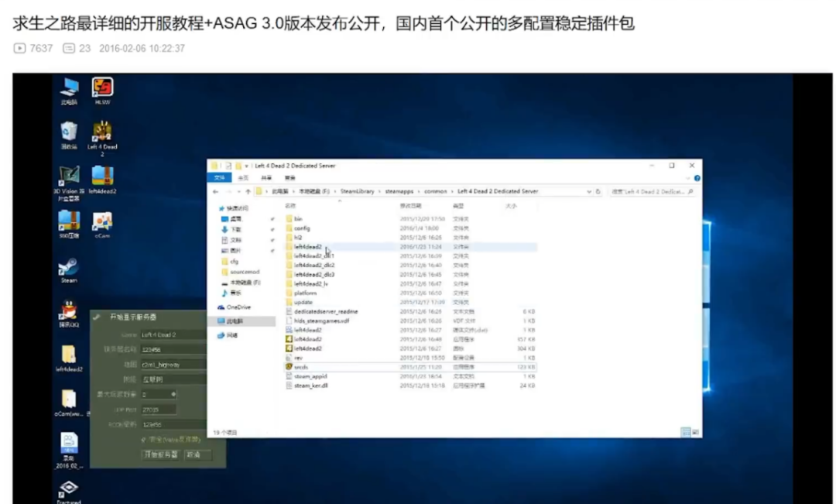Image resolution: width=836 pixels, height=504 pixels.
Task: Select the cfg folder in the sidebar
Action: tap(230, 262)
